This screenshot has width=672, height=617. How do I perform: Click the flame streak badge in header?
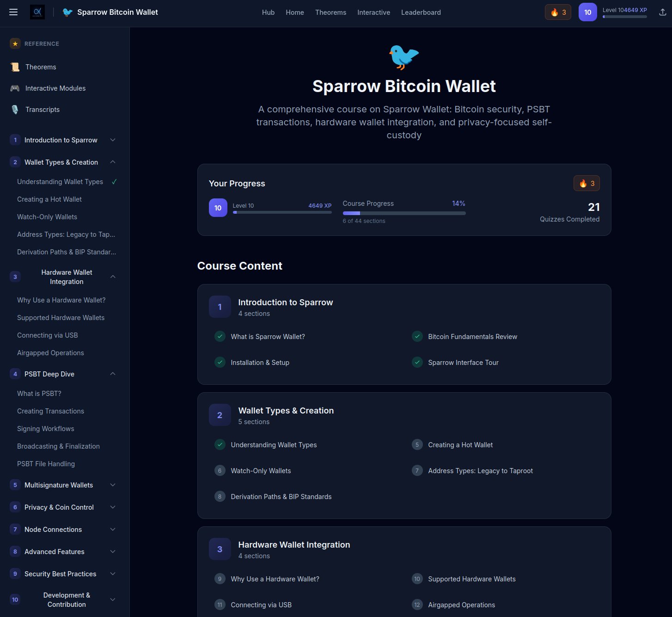tap(558, 12)
